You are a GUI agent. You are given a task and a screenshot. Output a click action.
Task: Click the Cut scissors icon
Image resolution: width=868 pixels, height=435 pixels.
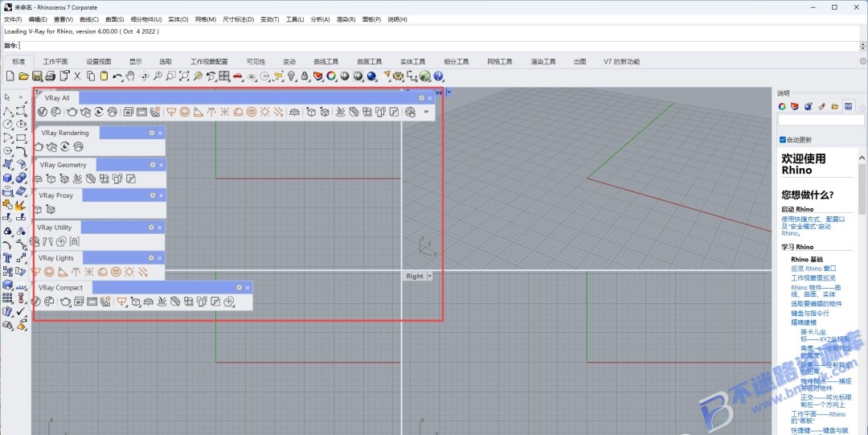(x=77, y=76)
